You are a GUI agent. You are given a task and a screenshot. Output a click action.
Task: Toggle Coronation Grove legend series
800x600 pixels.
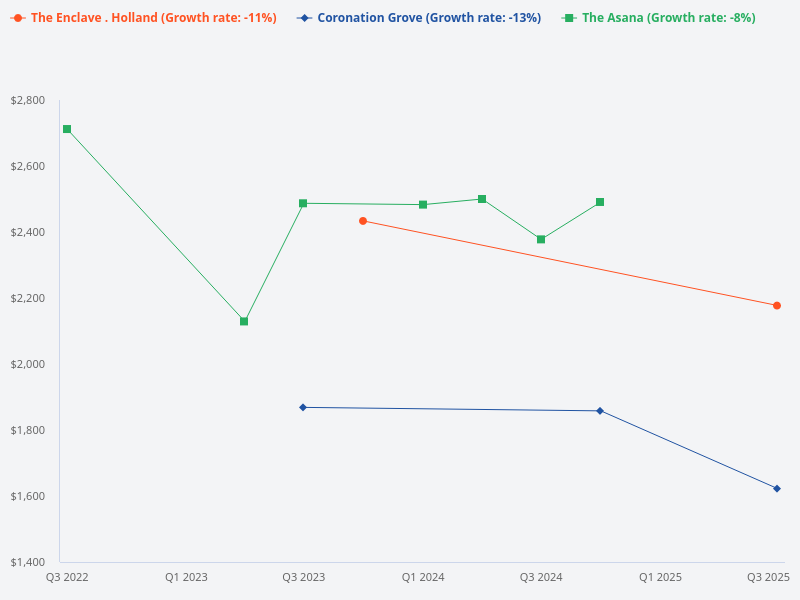click(428, 18)
